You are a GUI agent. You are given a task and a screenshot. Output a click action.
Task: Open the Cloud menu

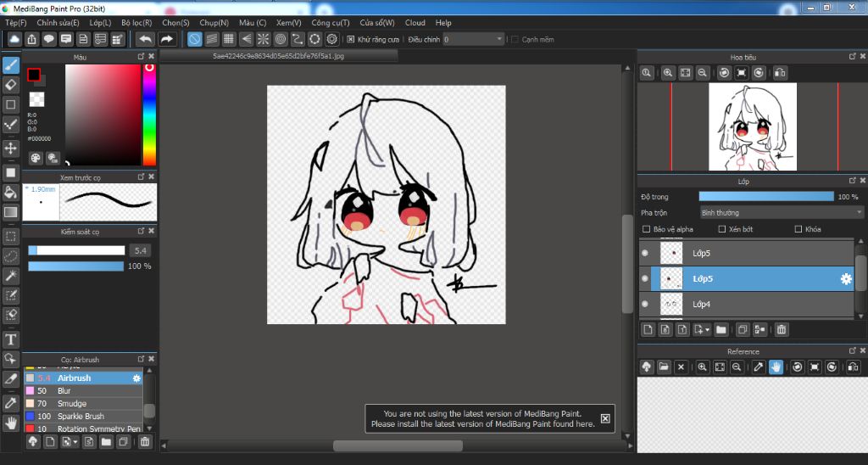pyautogui.click(x=415, y=23)
